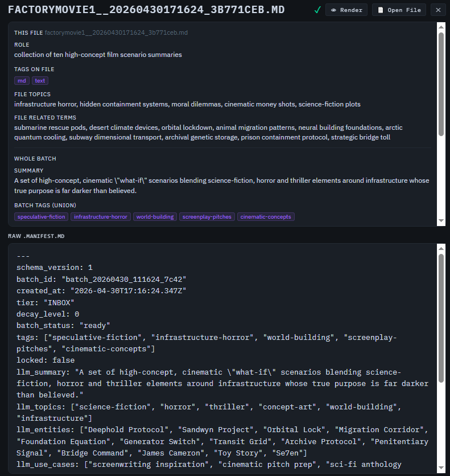Click the world-building batch tag
Screen dimensions: 450x476
(x=155, y=217)
